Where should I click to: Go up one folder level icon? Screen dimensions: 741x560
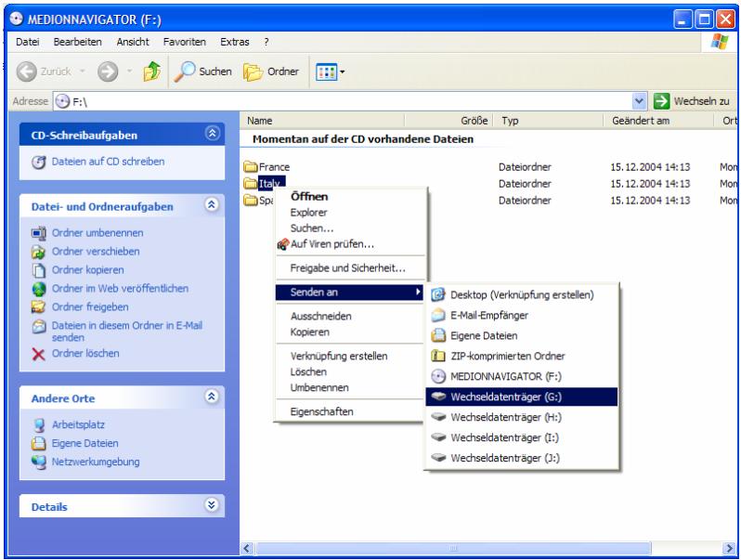[152, 72]
